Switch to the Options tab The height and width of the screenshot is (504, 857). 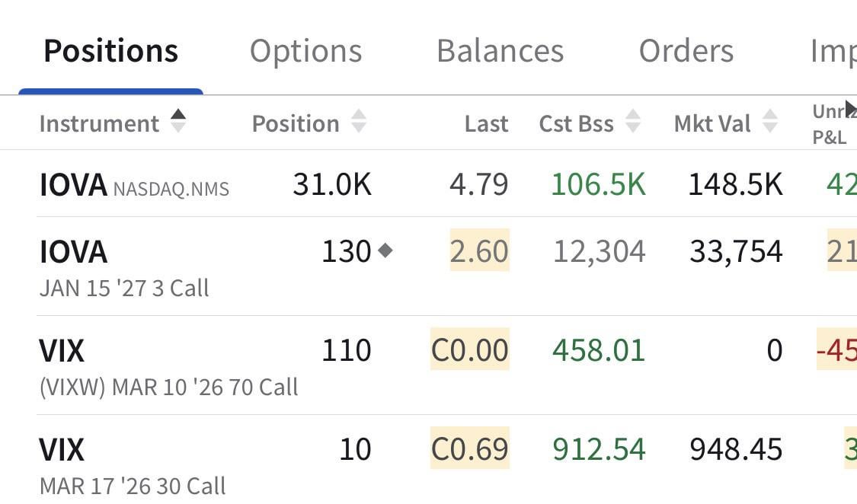pyautogui.click(x=305, y=51)
